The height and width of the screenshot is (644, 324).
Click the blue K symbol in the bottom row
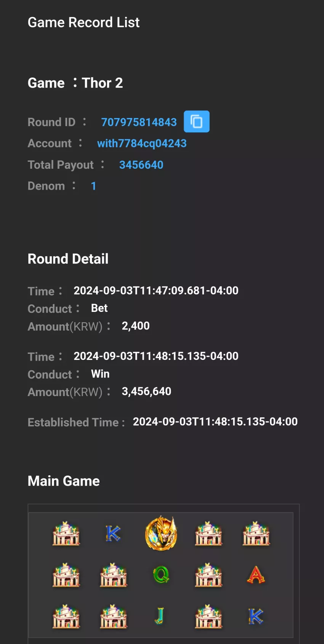point(256,616)
